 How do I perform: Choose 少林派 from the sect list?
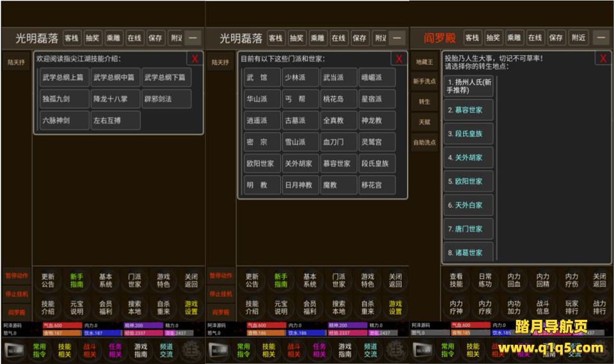300,78
